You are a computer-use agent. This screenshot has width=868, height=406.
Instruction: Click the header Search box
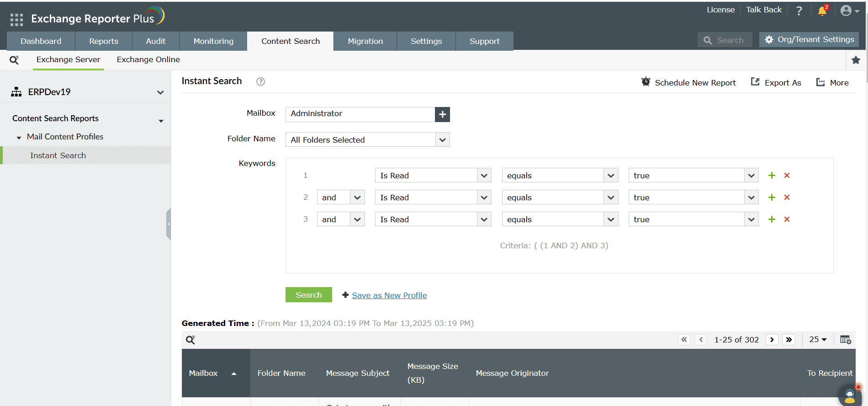[x=725, y=40]
